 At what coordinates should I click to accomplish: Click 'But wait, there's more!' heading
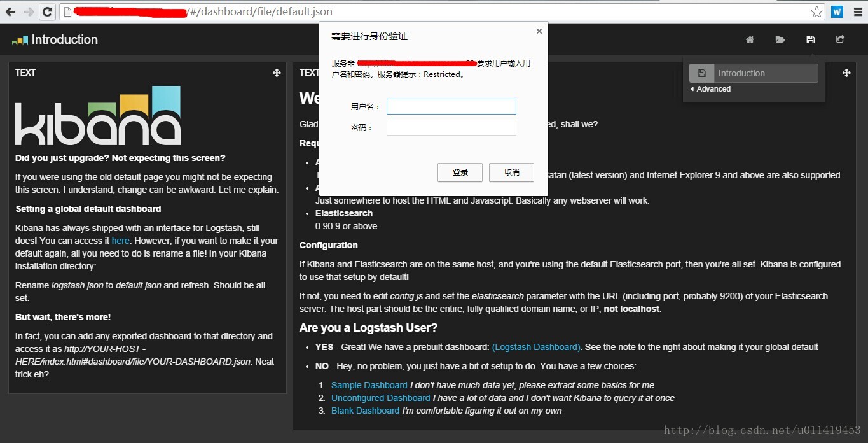pyautogui.click(x=63, y=317)
